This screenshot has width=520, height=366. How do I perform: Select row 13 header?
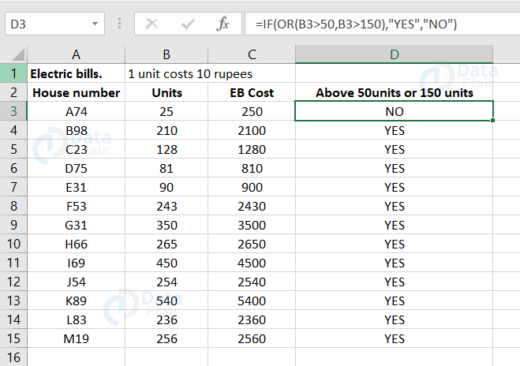pyautogui.click(x=14, y=301)
